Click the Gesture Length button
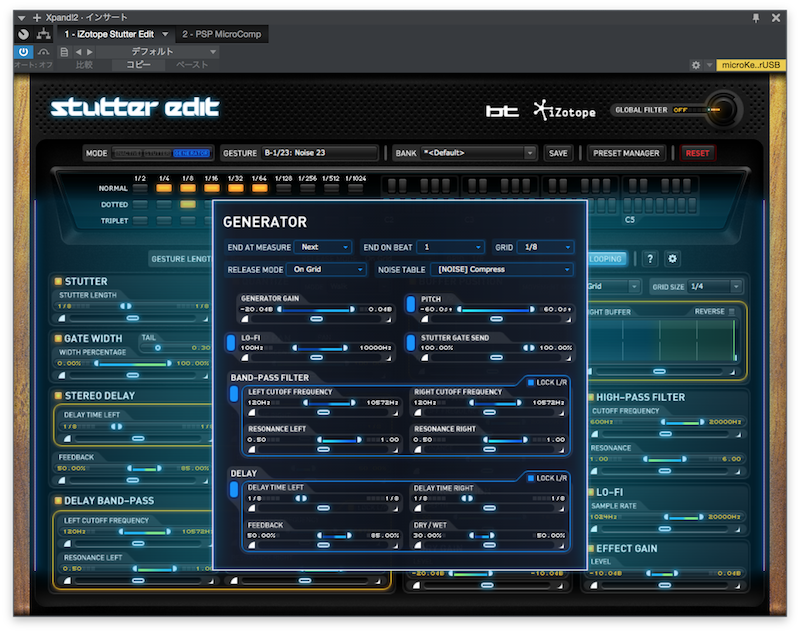 (x=181, y=259)
